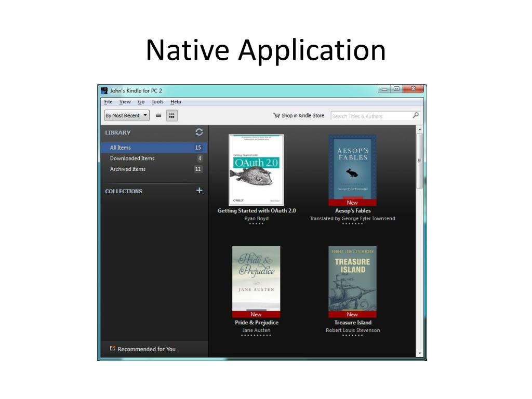Click the Archived Items count 11
This screenshot has height=399, width=532.
(x=198, y=169)
